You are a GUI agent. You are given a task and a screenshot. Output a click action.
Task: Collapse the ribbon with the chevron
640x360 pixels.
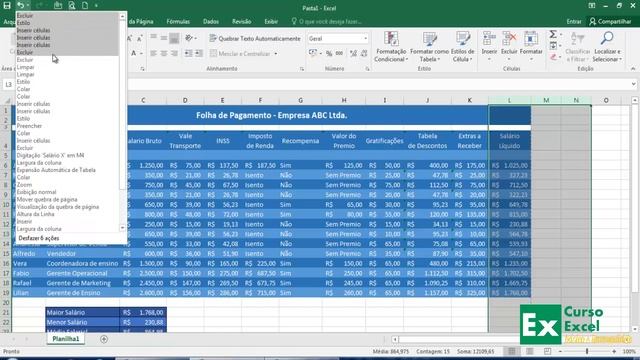[x=633, y=69]
